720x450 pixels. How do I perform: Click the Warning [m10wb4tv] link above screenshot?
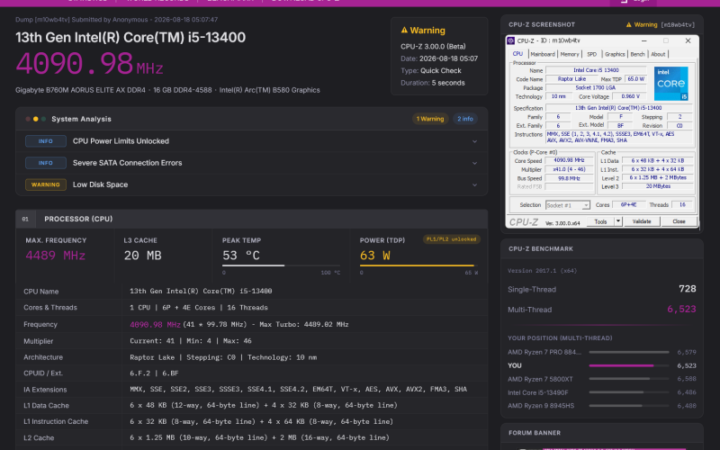[660, 25]
